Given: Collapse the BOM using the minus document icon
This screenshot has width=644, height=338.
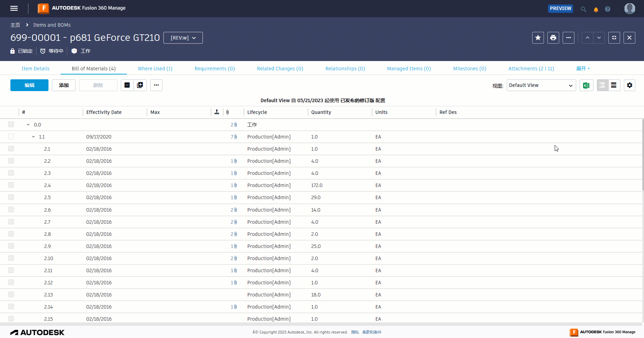Looking at the screenshot, I should click(x=127, y=85).
